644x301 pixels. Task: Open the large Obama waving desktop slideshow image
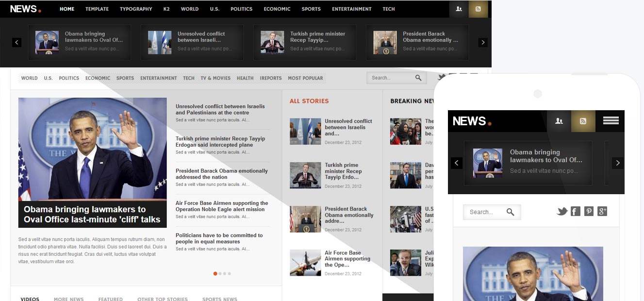[x=93, y=150]
